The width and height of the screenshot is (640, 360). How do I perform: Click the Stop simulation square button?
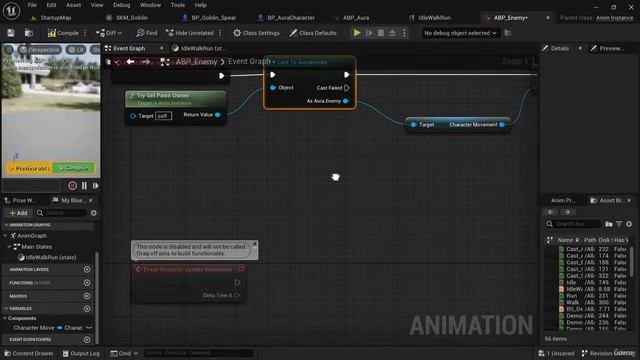tap(380, 33)
